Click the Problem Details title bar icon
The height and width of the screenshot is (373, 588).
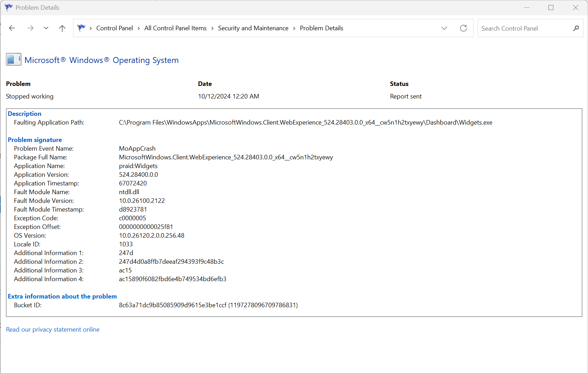[9, 7]
